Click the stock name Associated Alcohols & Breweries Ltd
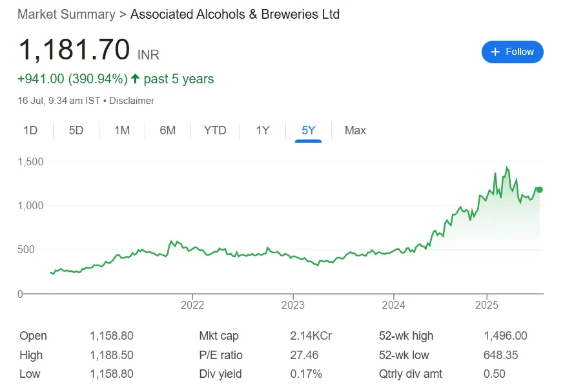The height and width of the screenshot is (392, 574). [235, 14]
